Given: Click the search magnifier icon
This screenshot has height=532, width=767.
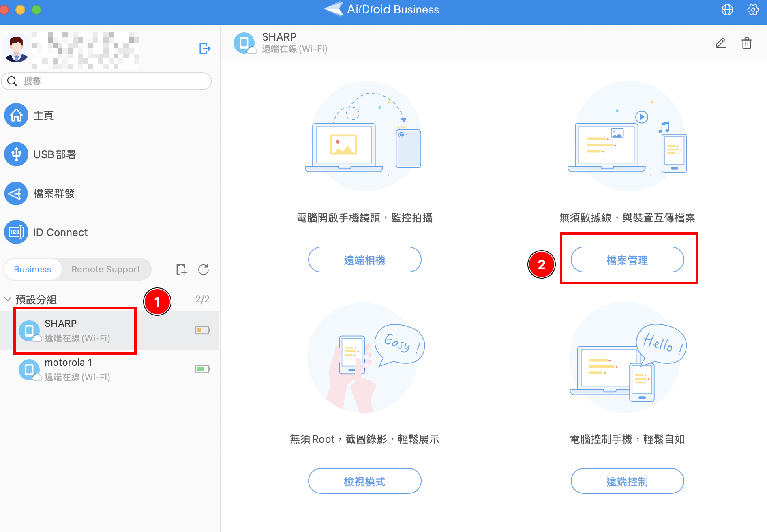Looking at the screenshot, I should click(x=13, y=81).
